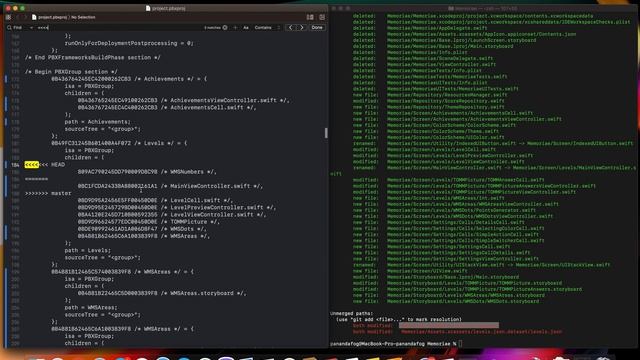Viewport: 640px width, 360px height.
Task: Click the '>>>>>>> master' conflict line
Action: click(48, 193)
